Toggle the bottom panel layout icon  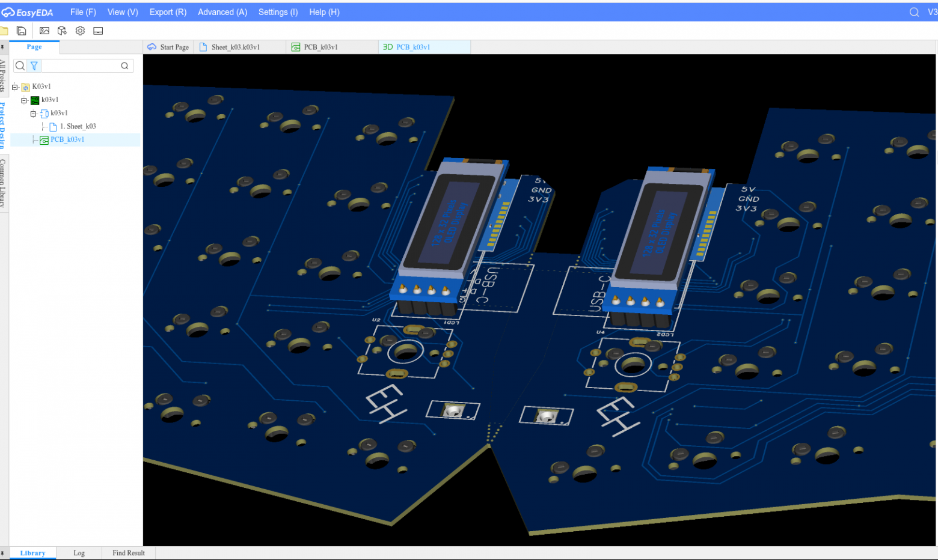point(98,31)
